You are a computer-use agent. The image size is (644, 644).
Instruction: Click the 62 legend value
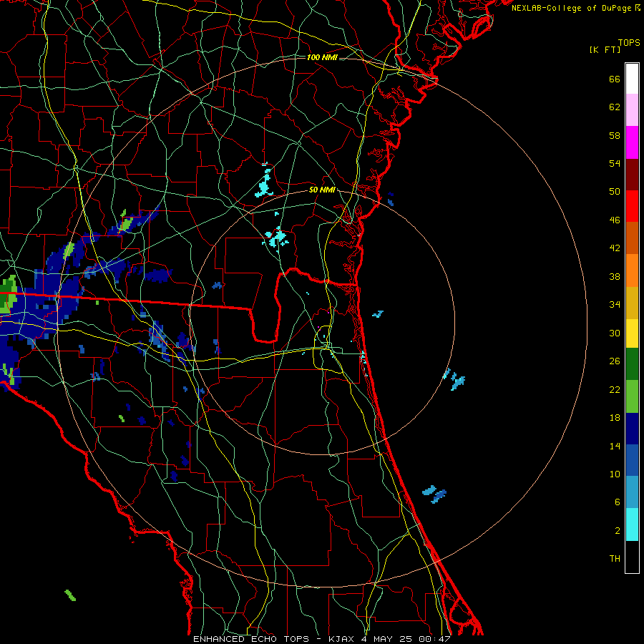coord(615,107)
